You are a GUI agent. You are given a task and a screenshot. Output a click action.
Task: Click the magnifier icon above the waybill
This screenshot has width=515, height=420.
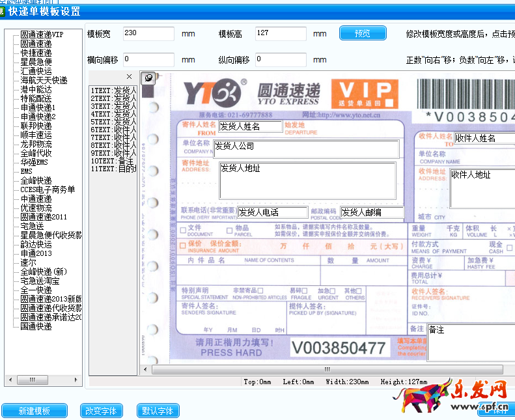[148, 78]
